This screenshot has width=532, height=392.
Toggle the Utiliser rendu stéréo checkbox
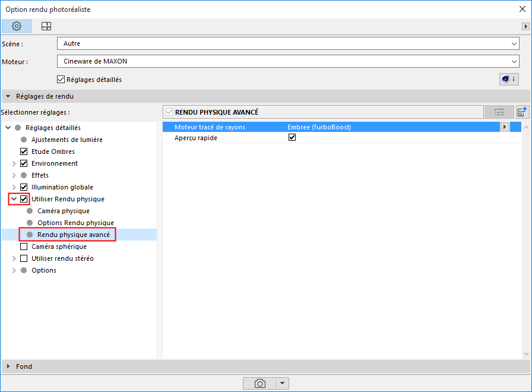click(x=24, y=258)
